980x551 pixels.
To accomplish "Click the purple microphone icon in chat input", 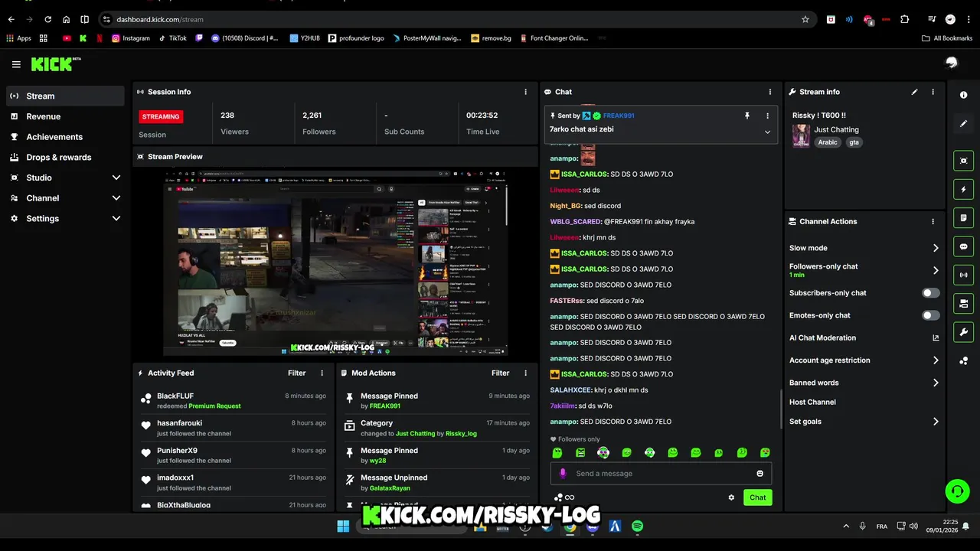I will click(563, 474).
